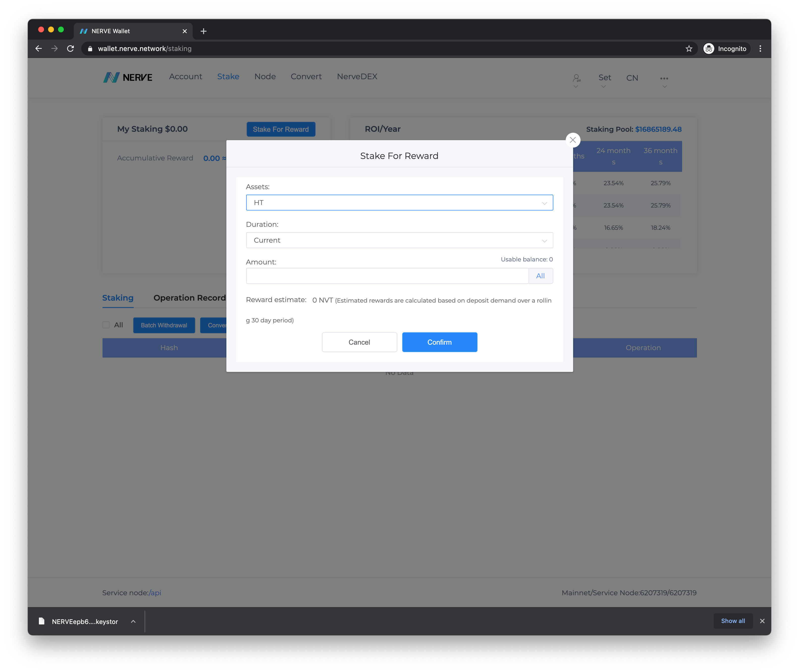This screenshot has height=672, width=799.
Task: Close the Stake For Reward dialog
Action: click(572, 140)
